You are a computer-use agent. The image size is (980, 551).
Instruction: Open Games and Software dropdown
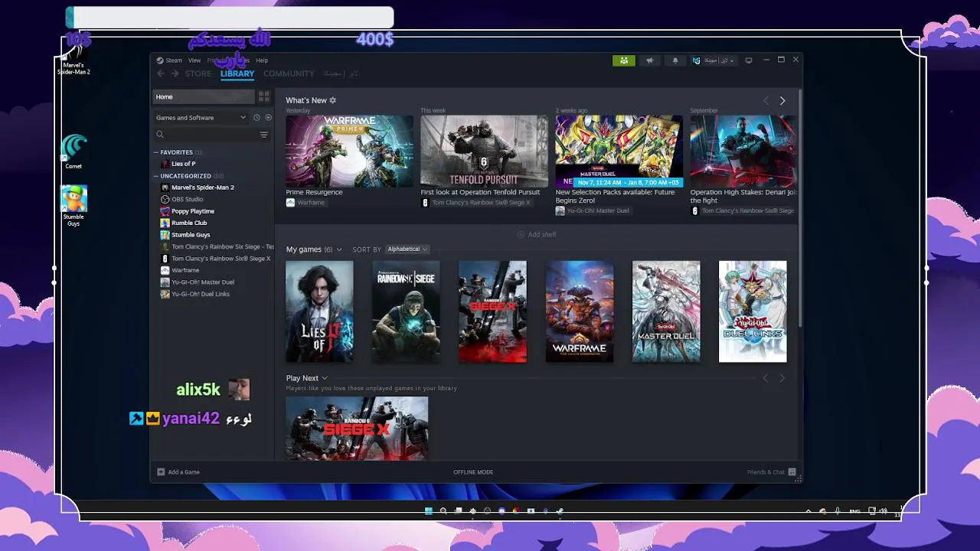(x=201, y=118)
